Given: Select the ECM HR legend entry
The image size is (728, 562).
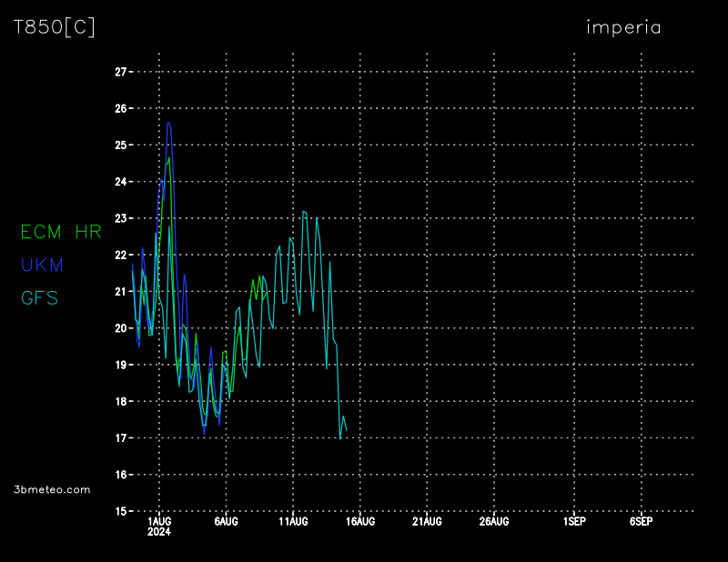Looking at the screenshot, I should click(x=61, y=232).
